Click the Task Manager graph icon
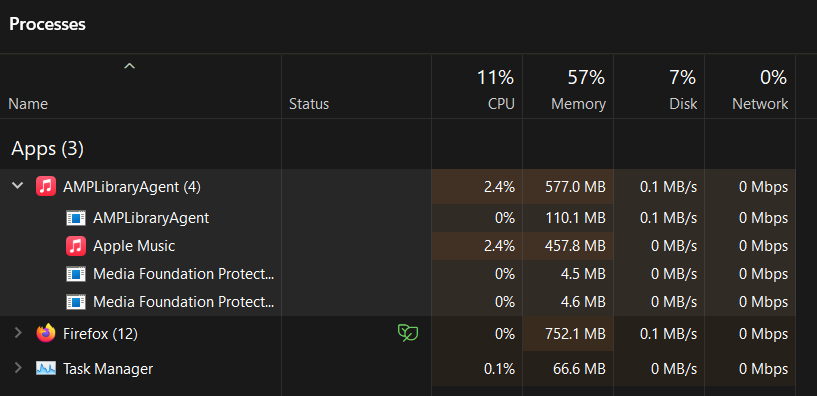 click(x=46, y=368)
